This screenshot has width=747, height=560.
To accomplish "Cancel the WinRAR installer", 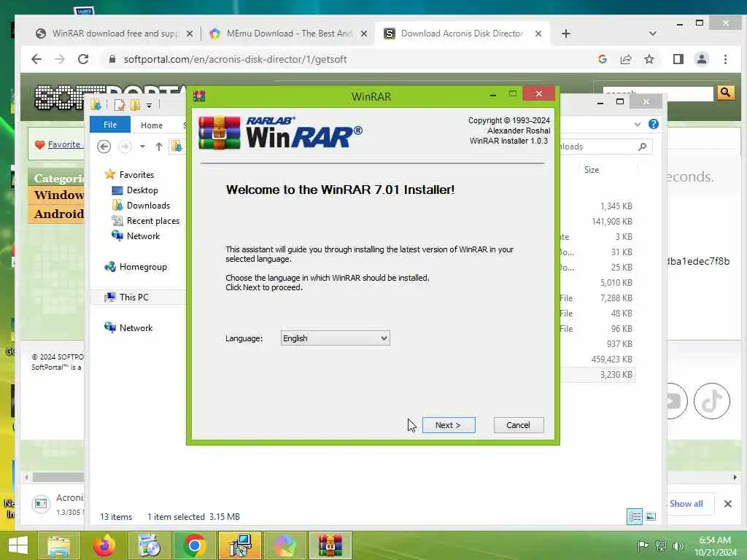I will point(519,425).
